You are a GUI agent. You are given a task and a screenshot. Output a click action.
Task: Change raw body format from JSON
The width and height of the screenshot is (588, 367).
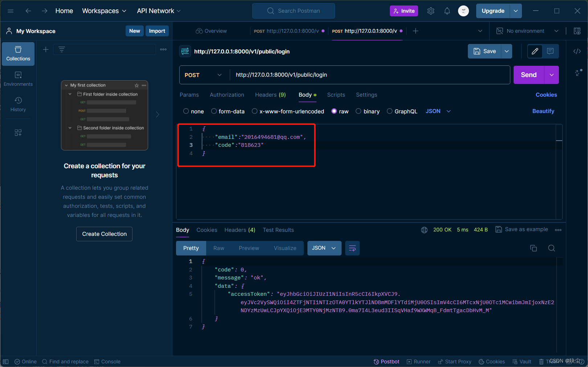[x=438, y=111]
